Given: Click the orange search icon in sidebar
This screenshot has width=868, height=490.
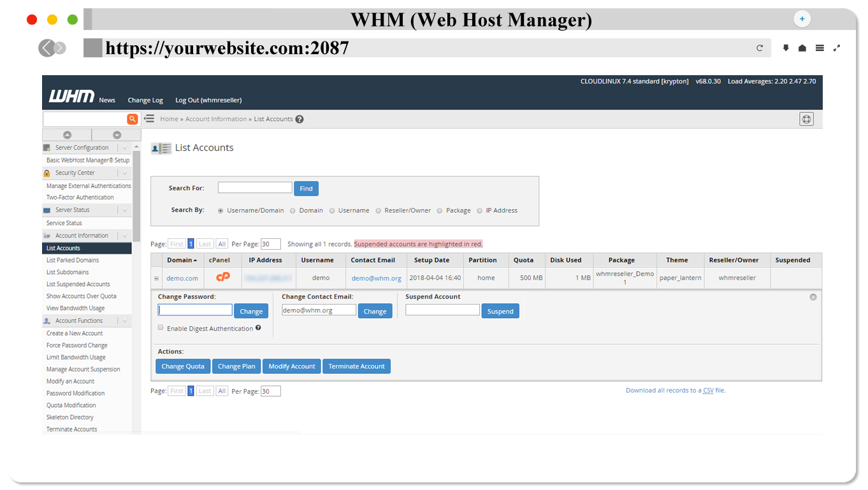Looking at the screenshot, I should (x=132, y=119).
